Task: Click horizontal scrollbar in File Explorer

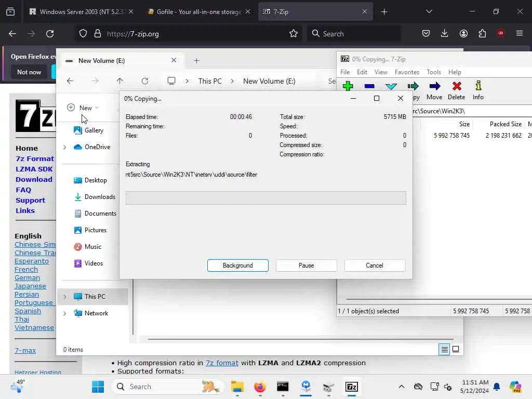Action: click(301, 339)
